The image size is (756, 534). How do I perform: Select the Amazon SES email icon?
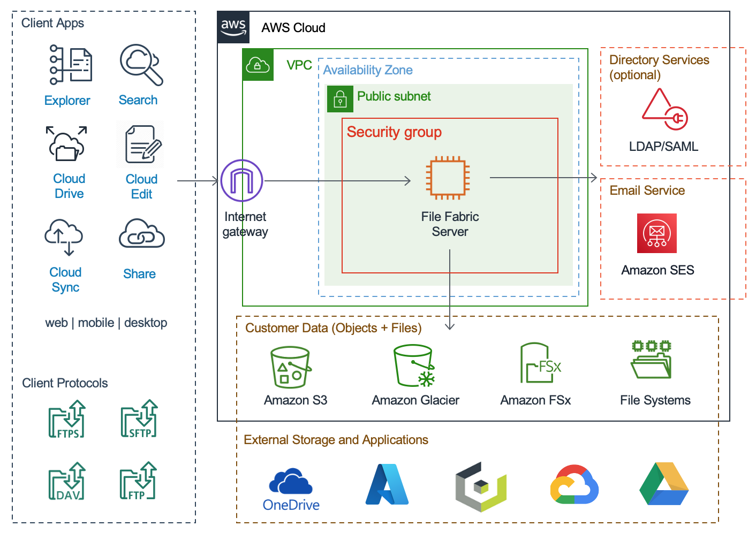pos(656,233)
